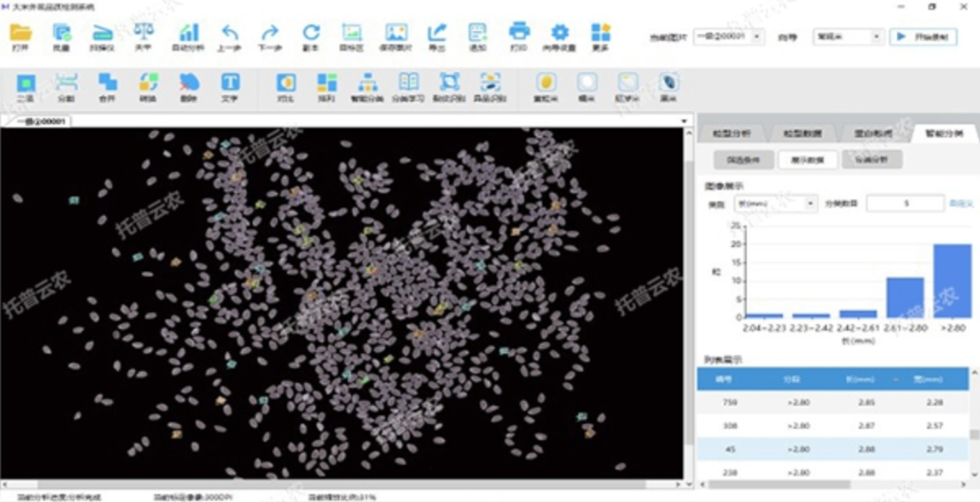Select table row with ID 759
Viewport: 980px width, 502px height.
833,402
